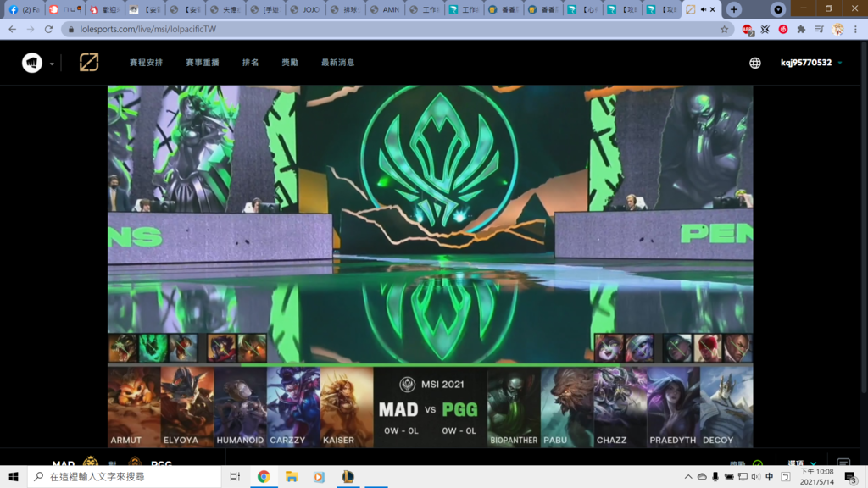Image resolution: width=868 pixels, height=488 pixels.
Task: Switch to the 【心 tab
Action: click(583, 9)
